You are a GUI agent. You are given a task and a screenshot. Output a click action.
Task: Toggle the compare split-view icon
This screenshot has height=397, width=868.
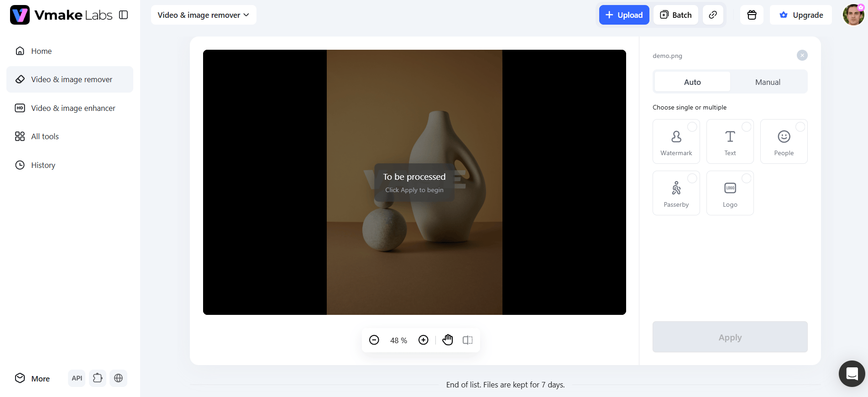[x=468, y=340]
